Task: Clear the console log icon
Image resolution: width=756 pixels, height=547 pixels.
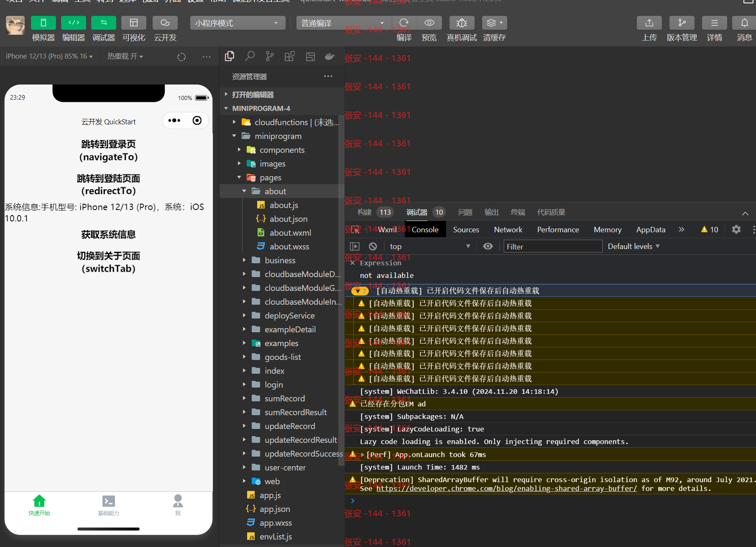Action: click(x=373, y=247)
